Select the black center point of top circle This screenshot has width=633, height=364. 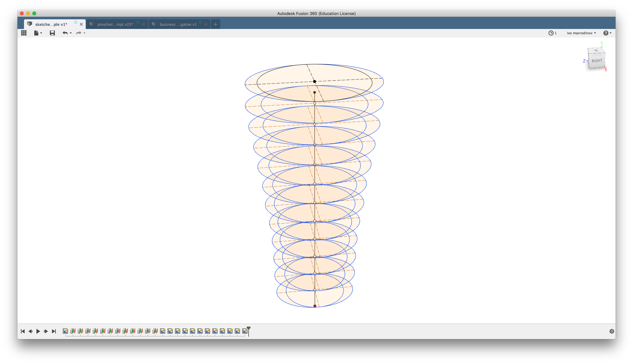click(315, 82)
